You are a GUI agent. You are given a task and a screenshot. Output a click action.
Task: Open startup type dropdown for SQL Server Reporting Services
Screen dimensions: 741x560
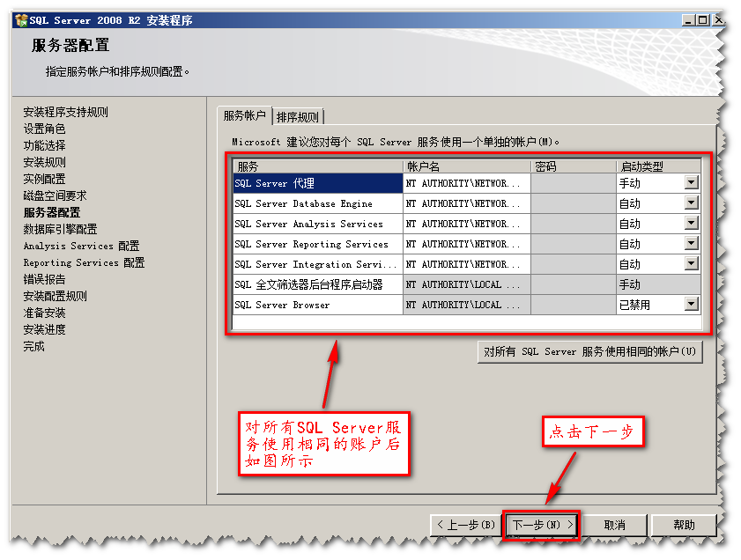[x=692, y=244]
